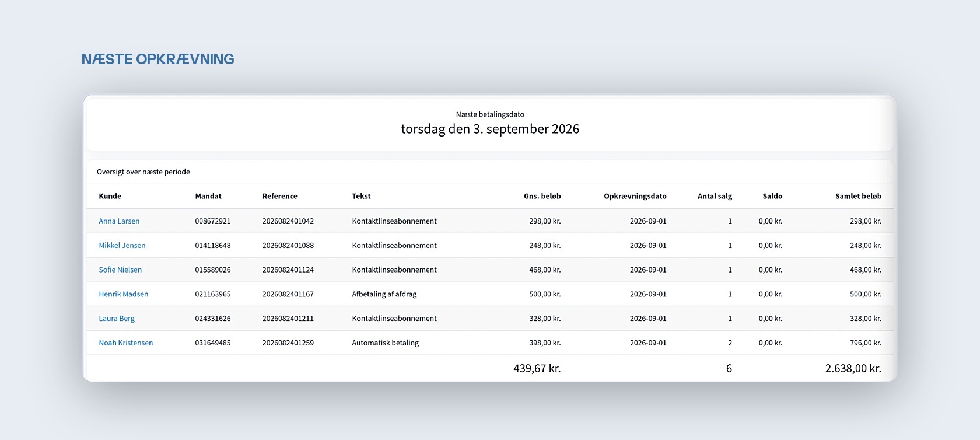The height and width of the screenshot is (440, 980).
Task: Select reference 2026082401259
Action: (288, 343)
